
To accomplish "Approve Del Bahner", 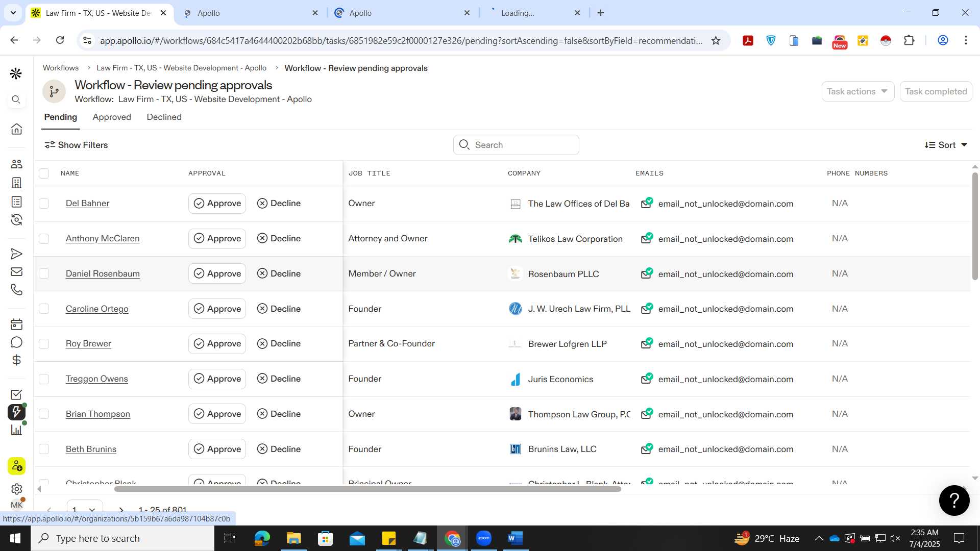I will coord(217,204).
